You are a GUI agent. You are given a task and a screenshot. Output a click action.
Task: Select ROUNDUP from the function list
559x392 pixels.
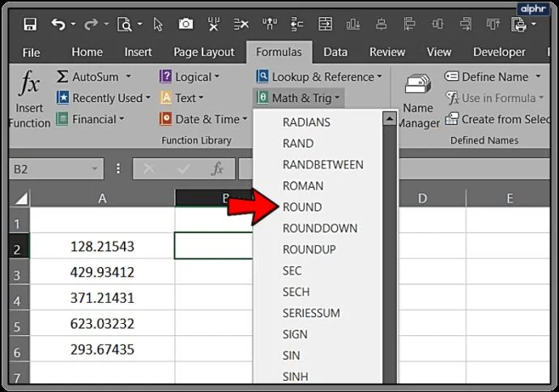click(318, 249)
